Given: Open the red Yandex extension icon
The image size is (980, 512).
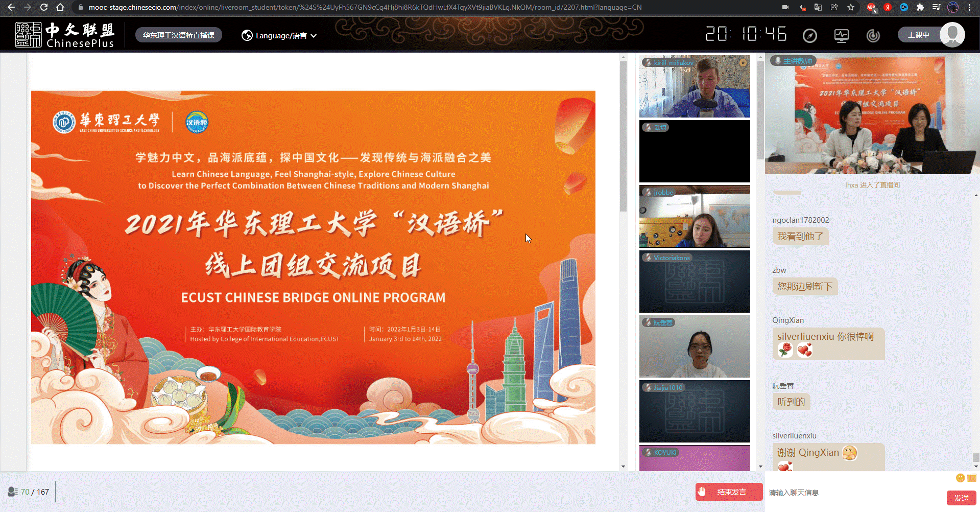Looking at the screenshot, I should click(888, 7).
